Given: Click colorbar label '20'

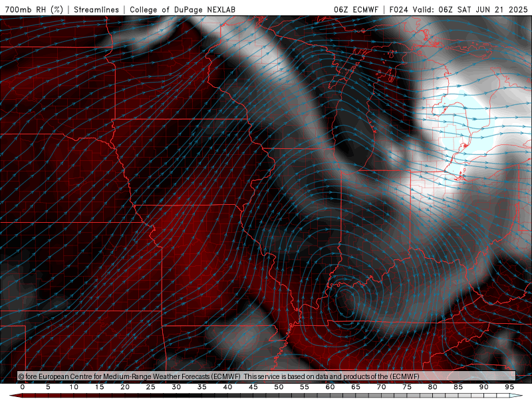Looking at the screenshot, I should point(125,387).
